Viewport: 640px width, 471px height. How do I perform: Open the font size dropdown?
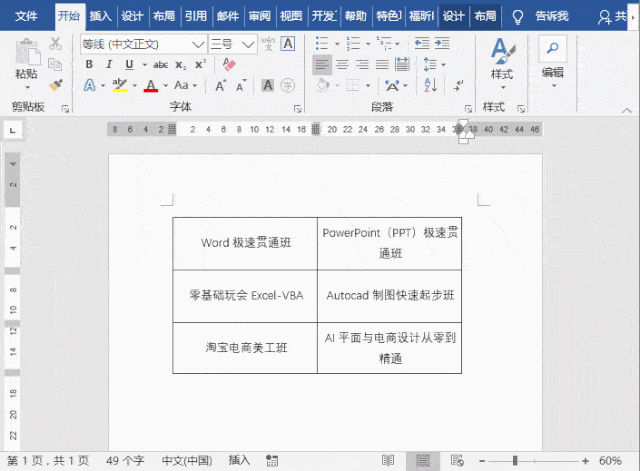[248, 44]
